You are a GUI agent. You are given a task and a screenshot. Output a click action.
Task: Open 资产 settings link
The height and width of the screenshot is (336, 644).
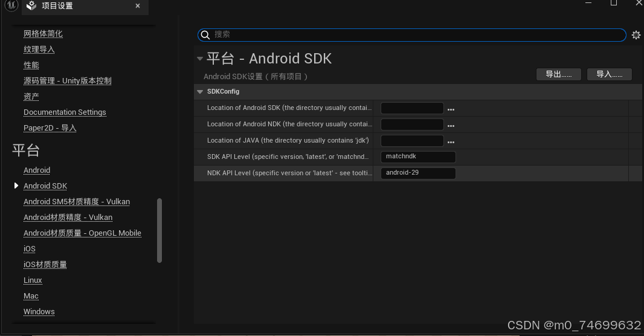[x=31, y=97]
